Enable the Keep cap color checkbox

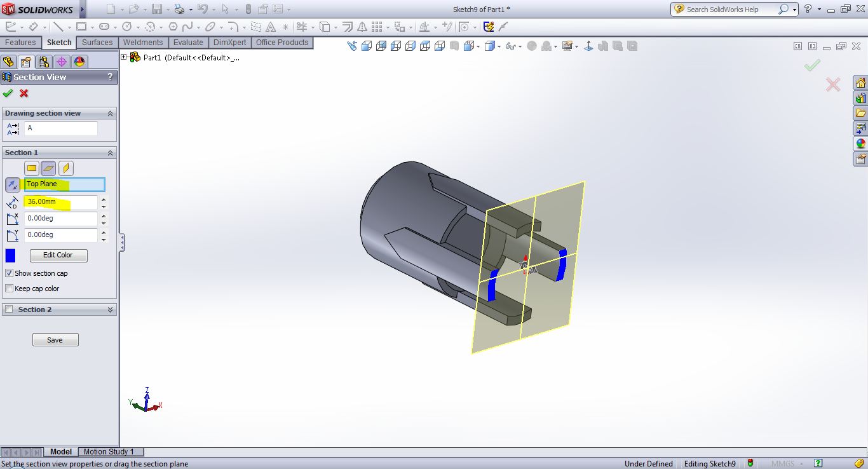[9, 289]
